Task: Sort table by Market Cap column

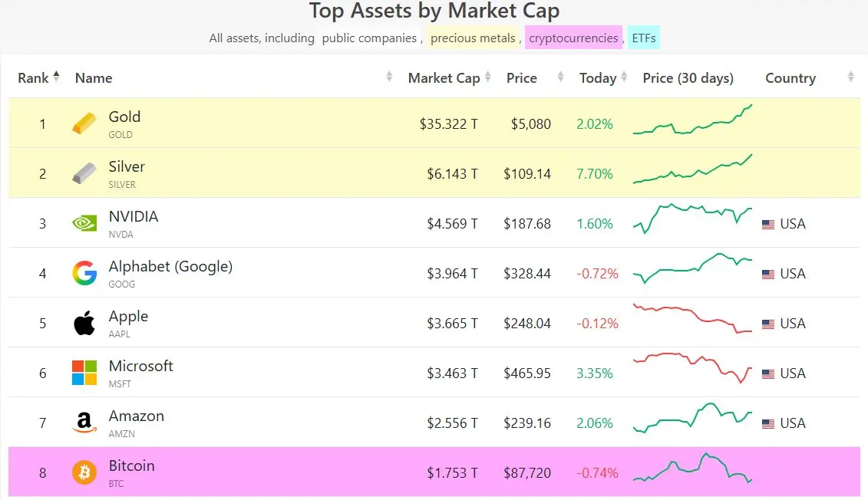Action: pos(444,77)
